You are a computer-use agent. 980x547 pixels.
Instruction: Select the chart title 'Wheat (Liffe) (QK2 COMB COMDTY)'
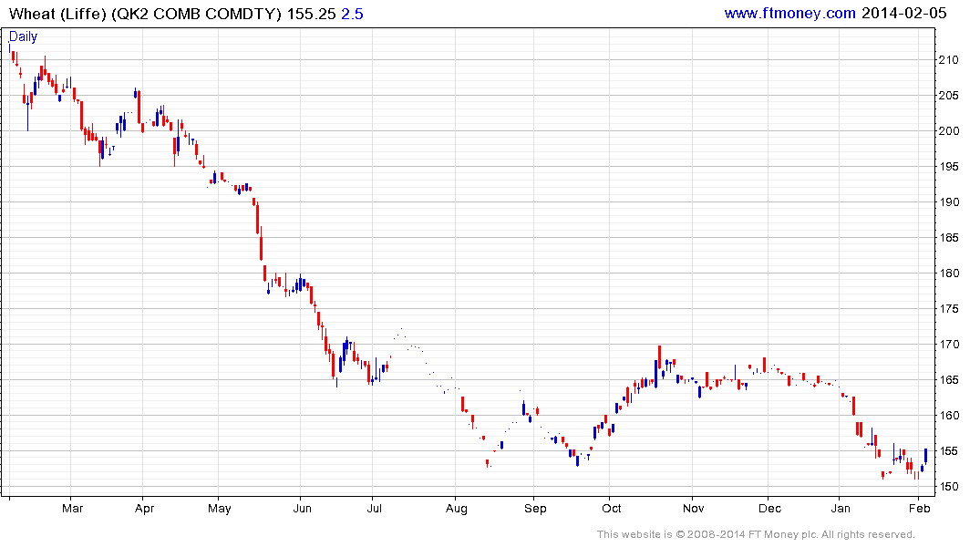pos(145,14)
